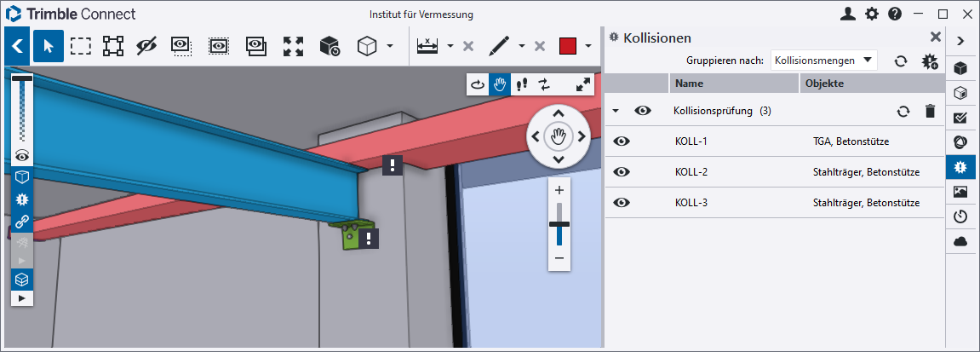Close the Kollisionen panel
The height and width of the screenshot is (352, 980).
[936, 38]
